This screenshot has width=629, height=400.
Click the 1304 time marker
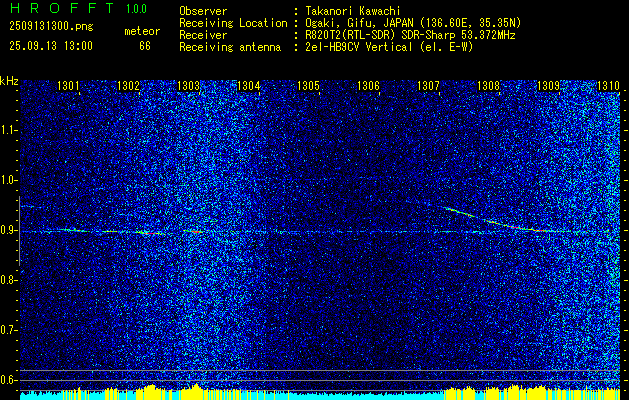pos(248,85)
